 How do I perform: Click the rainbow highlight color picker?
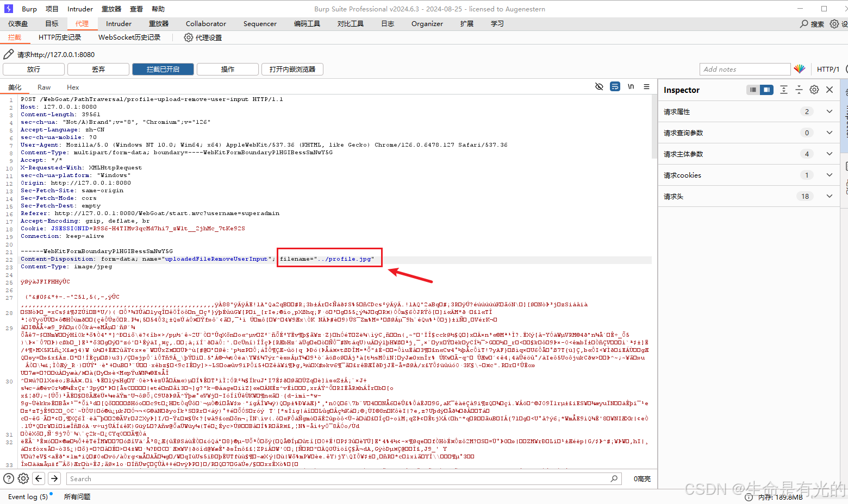pos(799,69)
